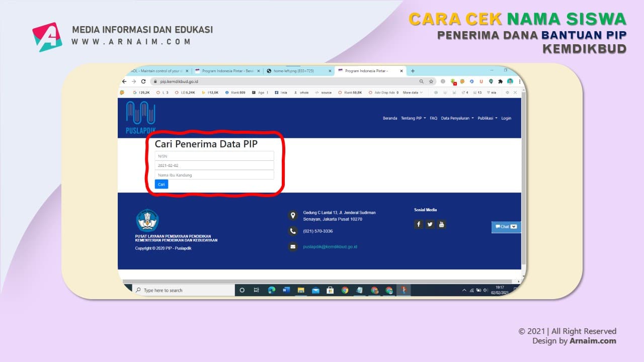Expand the Tentang PIP dropdown menu

coord(413,118)
